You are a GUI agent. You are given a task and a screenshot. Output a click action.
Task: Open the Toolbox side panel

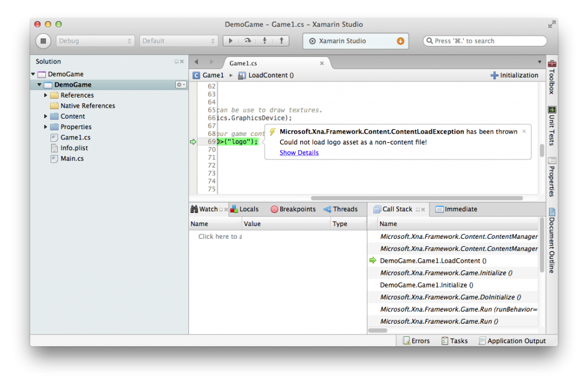point(552,77)
